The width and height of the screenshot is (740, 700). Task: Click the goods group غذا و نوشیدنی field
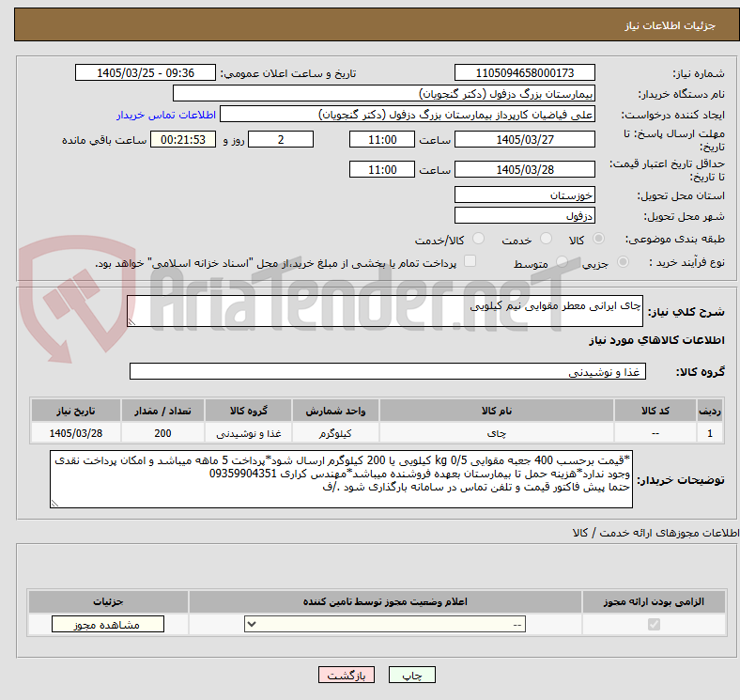(388, 371)
